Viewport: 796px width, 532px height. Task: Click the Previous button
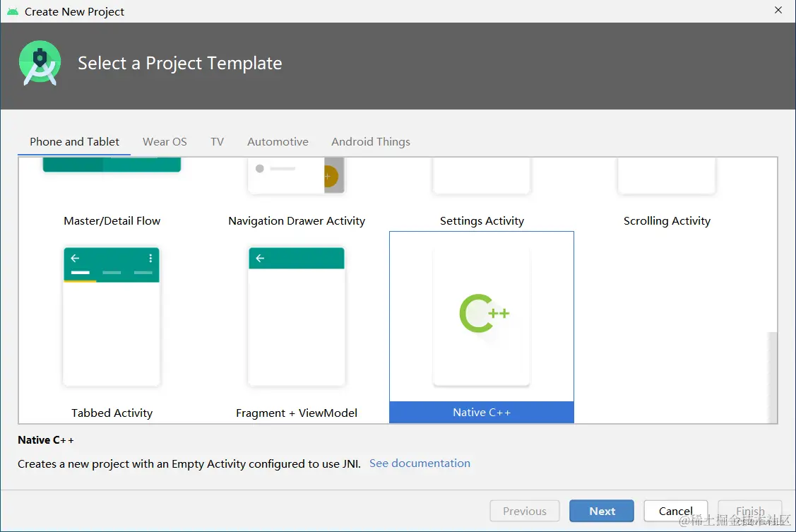(524, 511)
